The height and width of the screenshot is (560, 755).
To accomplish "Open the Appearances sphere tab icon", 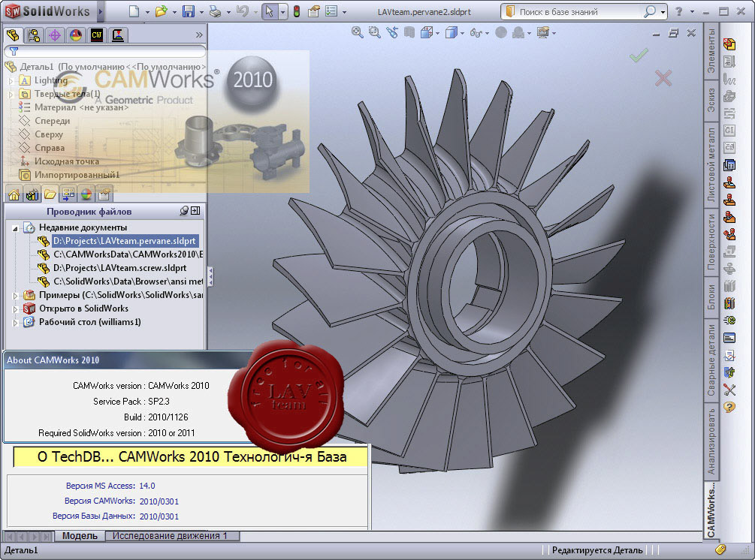I will [x=86, y=195].
